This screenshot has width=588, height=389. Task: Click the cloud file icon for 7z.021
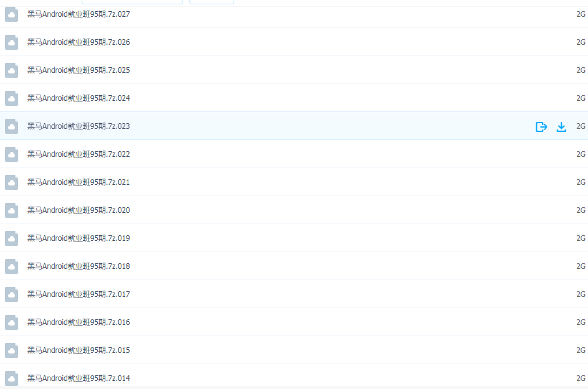click(12, 182)
